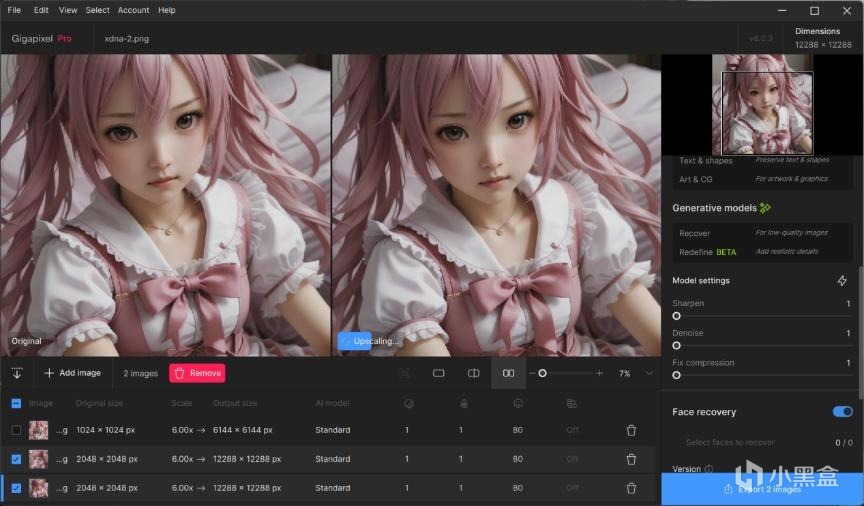Click the Sharpen slider handle
This screenshot has width=864, height=506.
[x=677, y=316]
